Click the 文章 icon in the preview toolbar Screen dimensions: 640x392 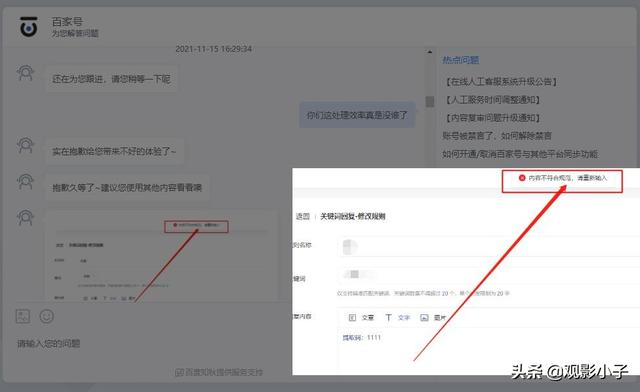352,317
